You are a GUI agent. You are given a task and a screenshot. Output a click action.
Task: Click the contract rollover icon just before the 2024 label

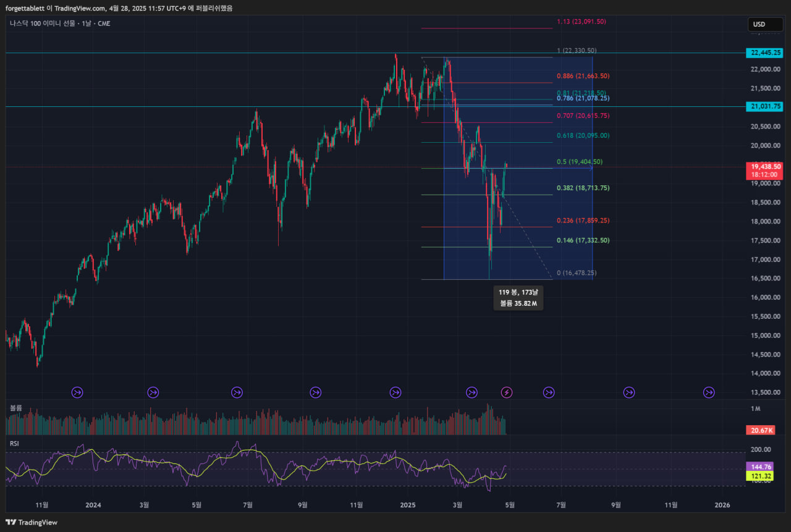point(77,392)
